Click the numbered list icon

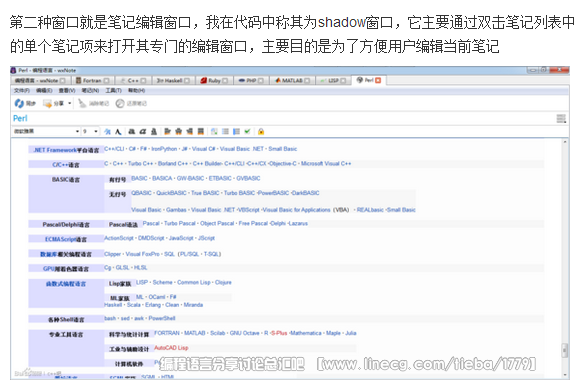coord(236,131)
